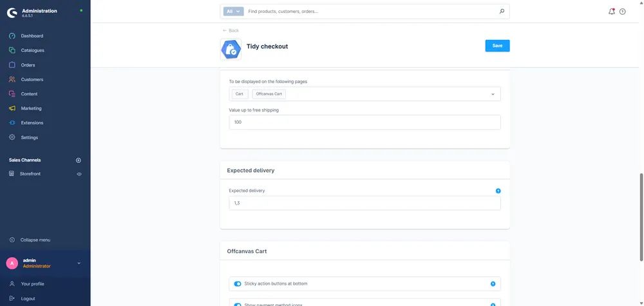Click the Sales Channels heading
Image resolution: width=644 pixels, height=306 pixels.
(24, 160)
